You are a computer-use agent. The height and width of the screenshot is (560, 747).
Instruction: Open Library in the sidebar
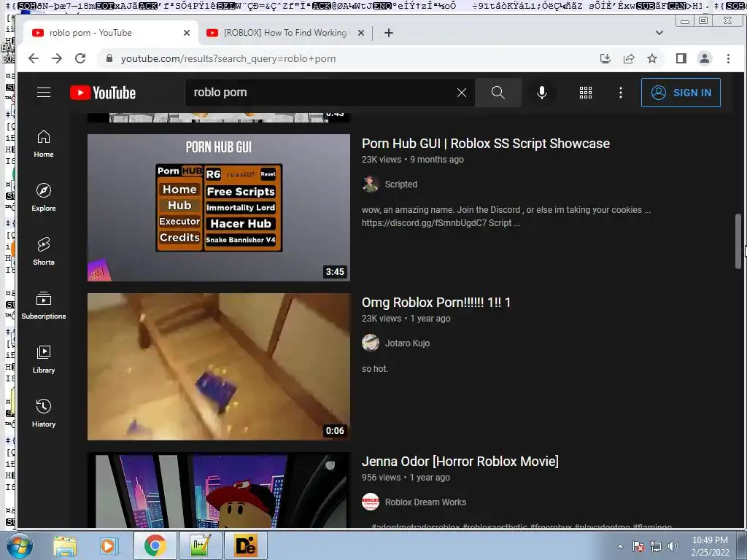coord(43,359)
